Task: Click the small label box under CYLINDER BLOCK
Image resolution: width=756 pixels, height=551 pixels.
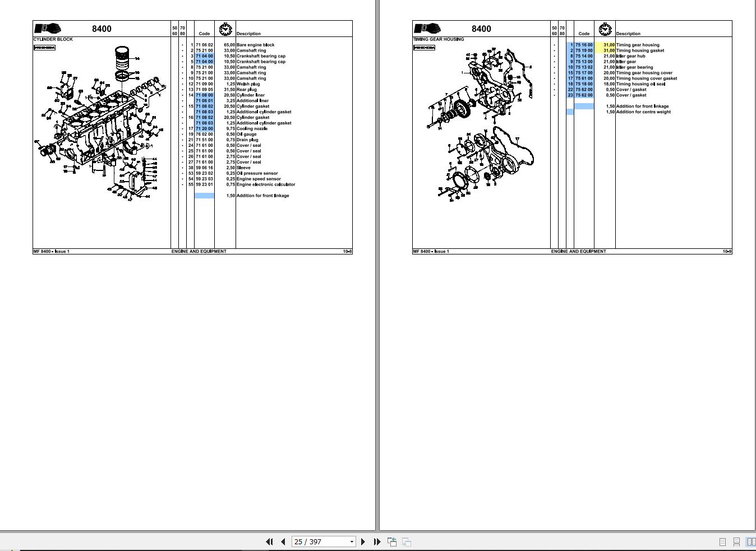Action: point(45,48)
